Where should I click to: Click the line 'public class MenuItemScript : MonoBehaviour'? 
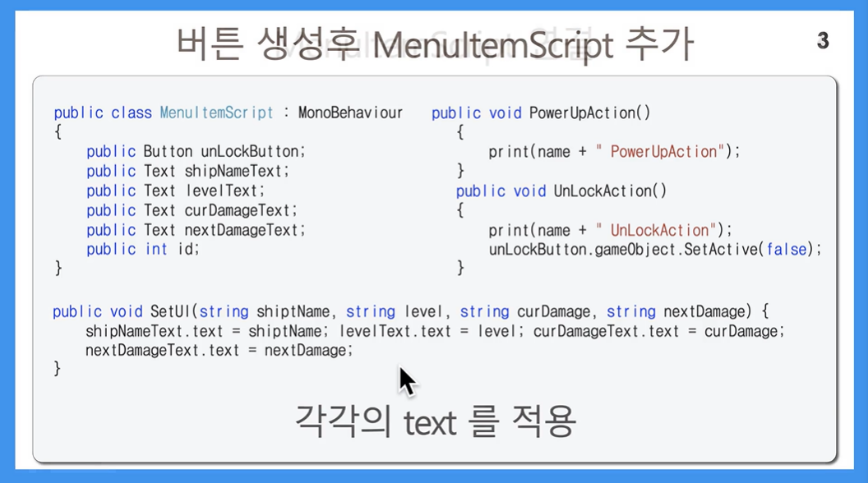tap(228, 113)
